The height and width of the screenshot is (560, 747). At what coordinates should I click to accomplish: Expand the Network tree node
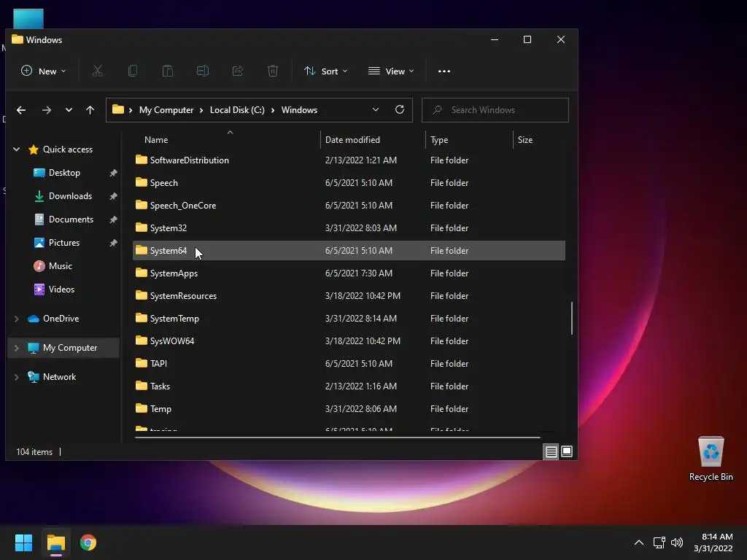click(16, 377)
